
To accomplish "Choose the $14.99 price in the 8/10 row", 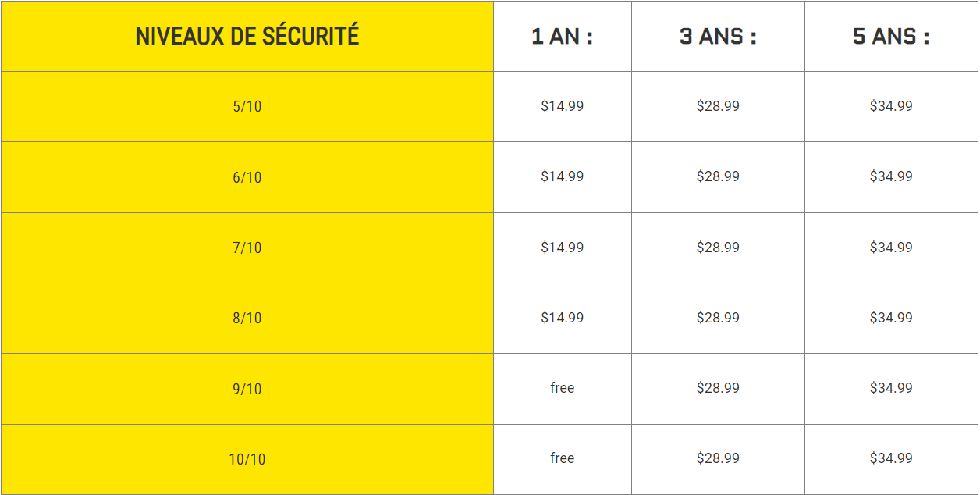I will tap(562, 318).
